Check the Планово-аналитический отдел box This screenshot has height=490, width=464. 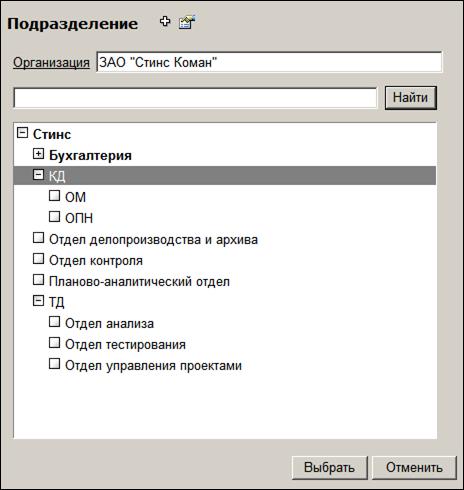point(38,280)
